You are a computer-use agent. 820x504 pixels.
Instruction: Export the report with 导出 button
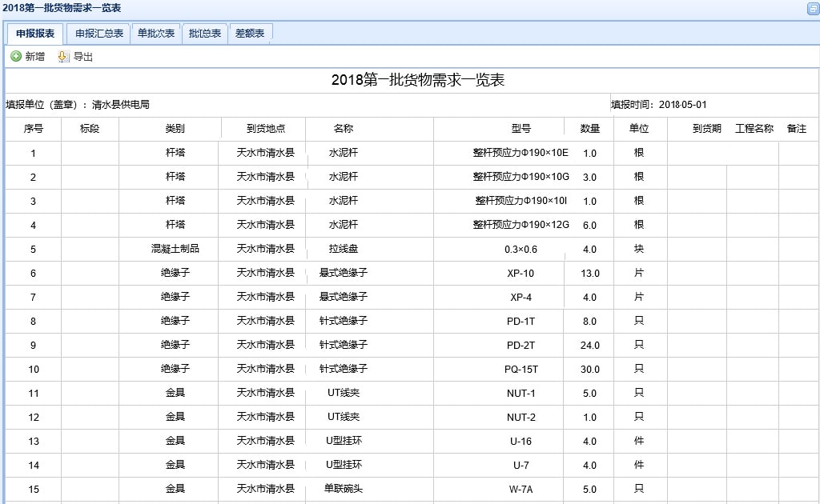(75, 57)
